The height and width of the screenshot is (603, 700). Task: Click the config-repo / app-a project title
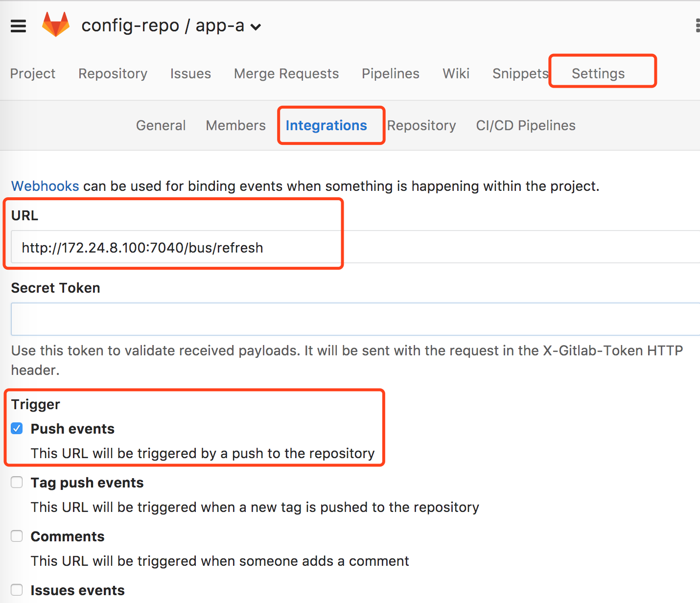[x=163, y=25]
